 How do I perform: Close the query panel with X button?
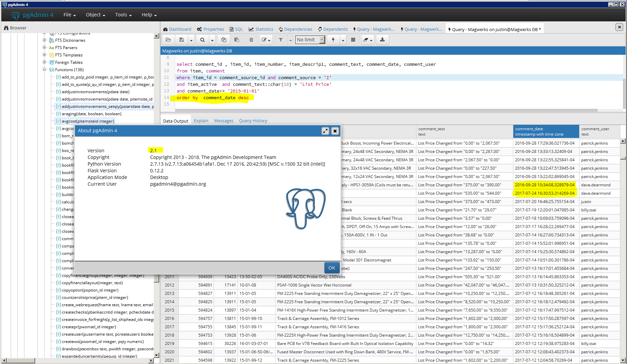coord(619,27)
